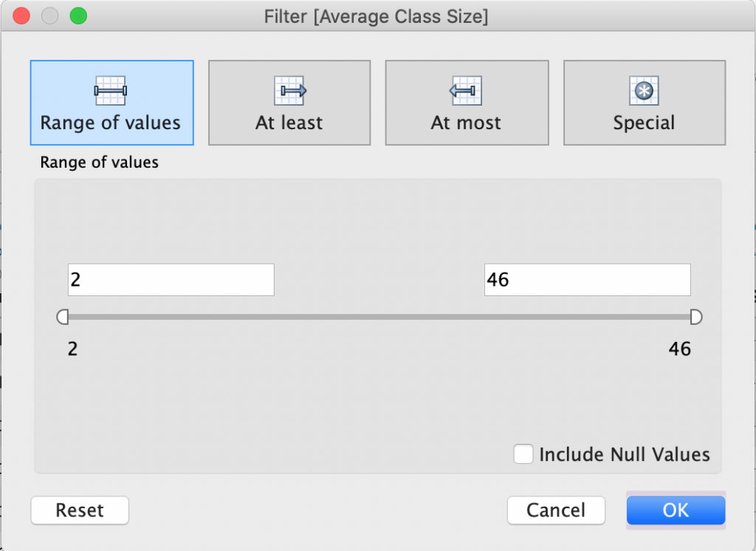Click the green maximize window button
Screen dimensions: 756x551
78,16
